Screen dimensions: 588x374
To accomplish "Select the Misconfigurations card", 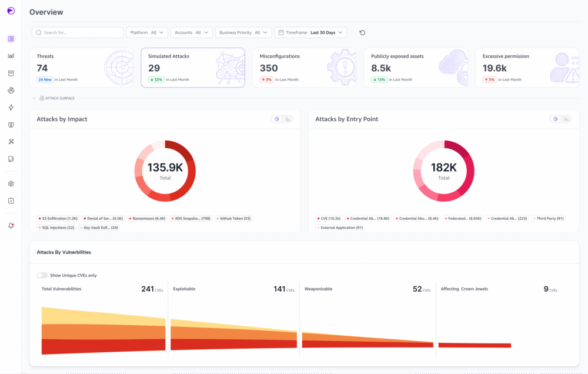I will point(305,68).
